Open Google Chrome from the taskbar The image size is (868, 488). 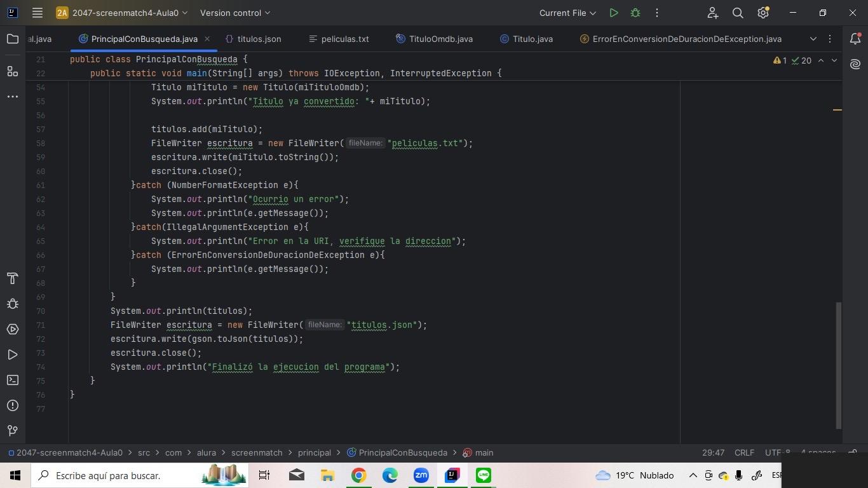(x=358, y=475)
